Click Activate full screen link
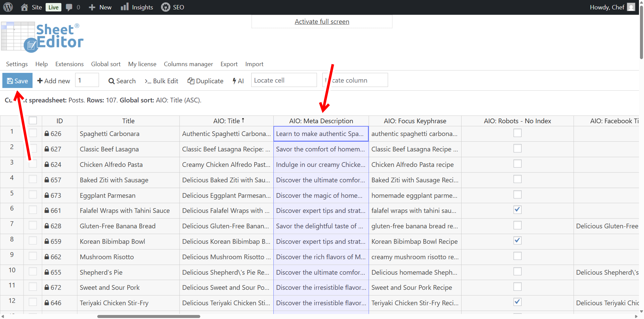This screenshot has height=319, width=644. click(x=322, y=21)
